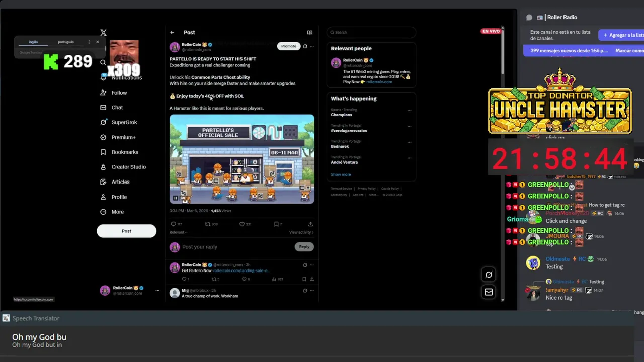Open options for Champions trend
The width and height of the screenshot is (644, 362).
tap(409, 111)
